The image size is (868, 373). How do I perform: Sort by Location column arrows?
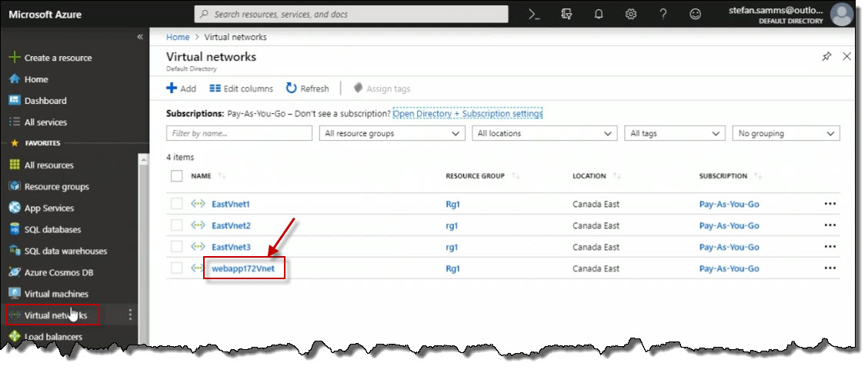pos(616,176)
